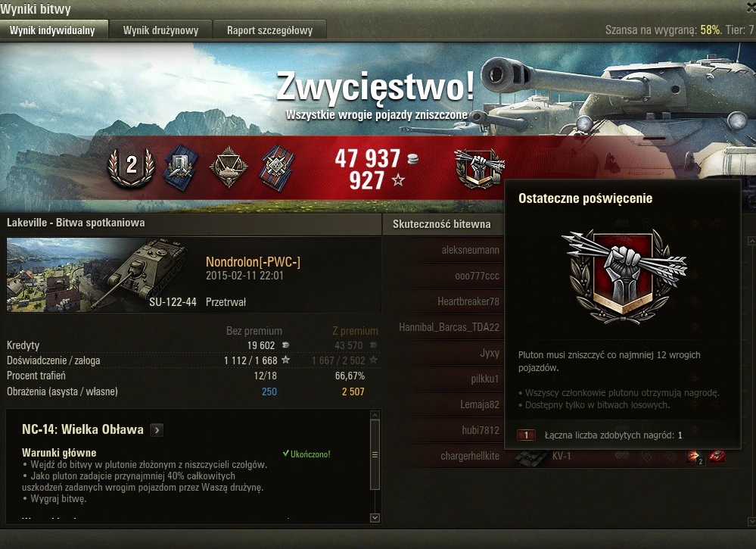Click the mission panel scroll down arrow
The height and width of the screenshot is (549, 756).
pyautogui.click(x=375, y=518)
